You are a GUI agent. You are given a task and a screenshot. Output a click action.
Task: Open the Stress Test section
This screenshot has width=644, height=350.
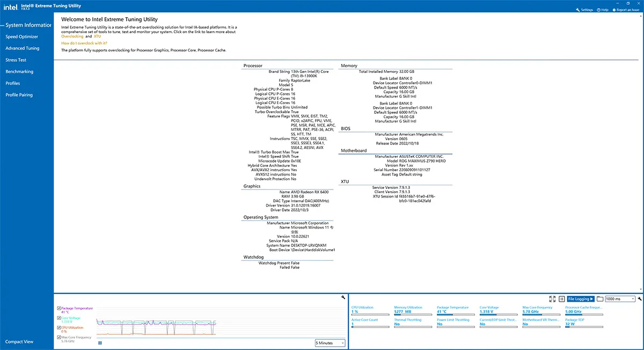click(x=16, y=60)
